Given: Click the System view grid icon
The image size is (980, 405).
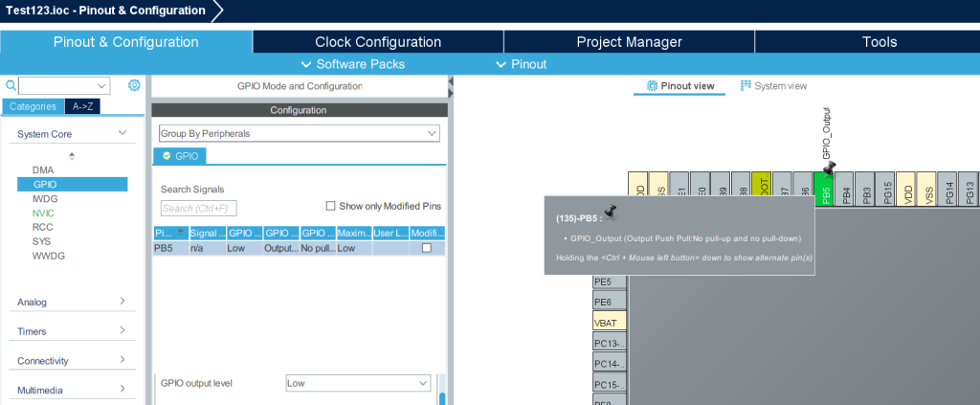Looking at the screenshot, I should (x=746, y=86).
